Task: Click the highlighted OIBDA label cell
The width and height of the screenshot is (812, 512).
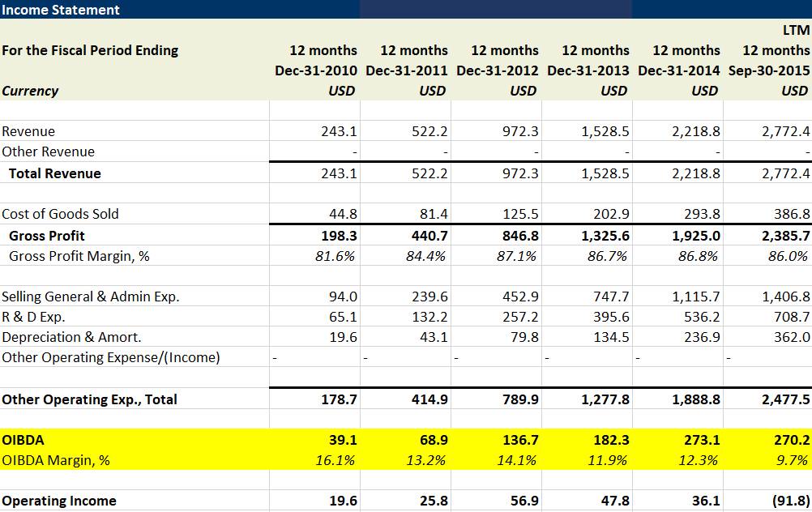Action: [x=24, y=440]
